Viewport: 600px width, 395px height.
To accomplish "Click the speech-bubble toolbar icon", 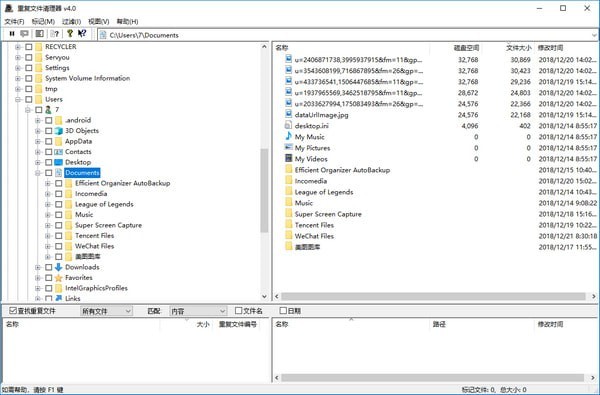I will 24,34.
